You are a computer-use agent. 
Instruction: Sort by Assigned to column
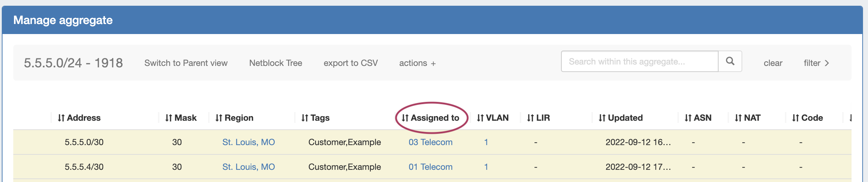pyautogui.click(x=431, y=118)
